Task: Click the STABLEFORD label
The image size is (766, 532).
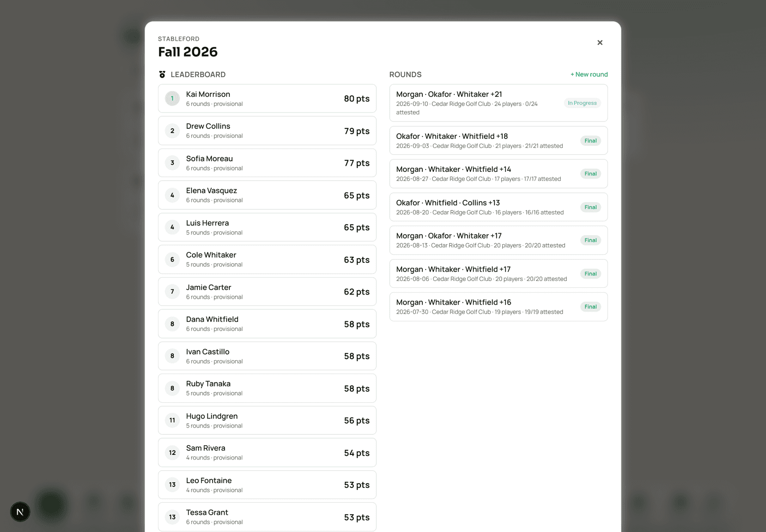Action: coord(179,39)
